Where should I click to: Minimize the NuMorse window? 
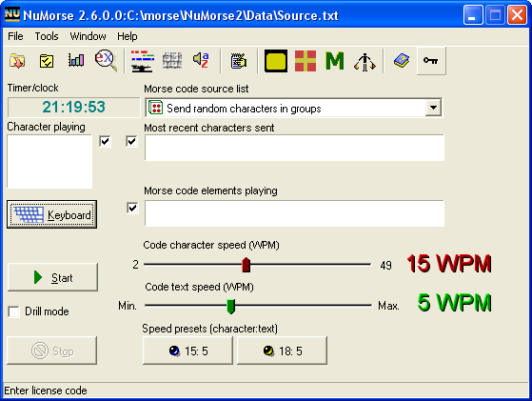pos(473,15)
